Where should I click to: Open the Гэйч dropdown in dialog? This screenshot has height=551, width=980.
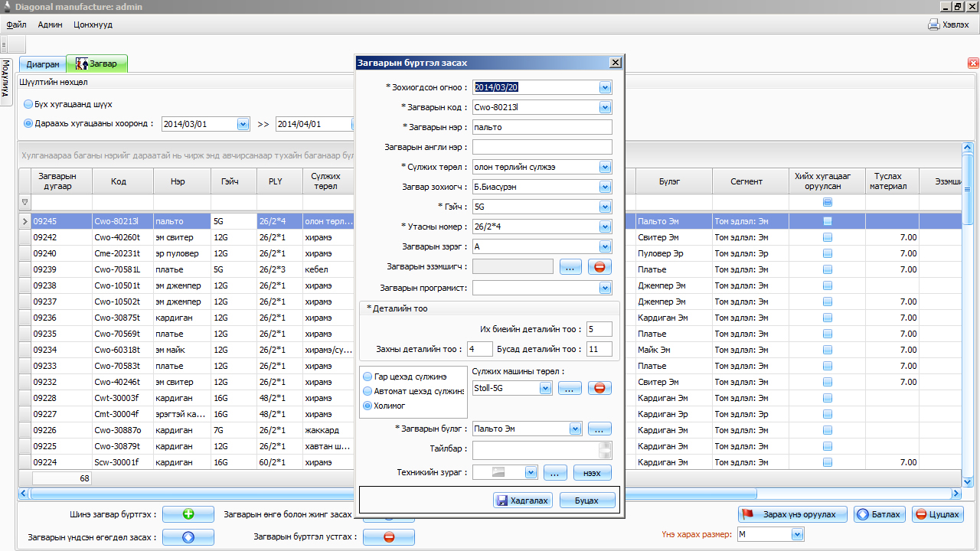pyautogui.click(x=606, y=207)
